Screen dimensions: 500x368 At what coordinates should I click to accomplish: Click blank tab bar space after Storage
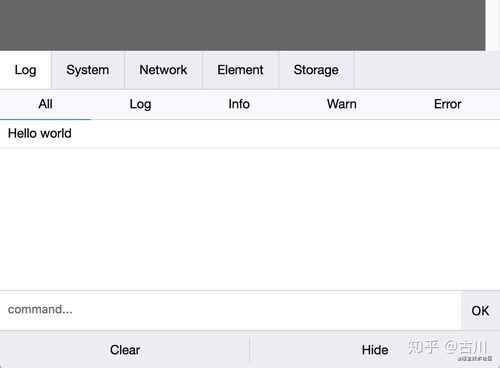point(427,70)
